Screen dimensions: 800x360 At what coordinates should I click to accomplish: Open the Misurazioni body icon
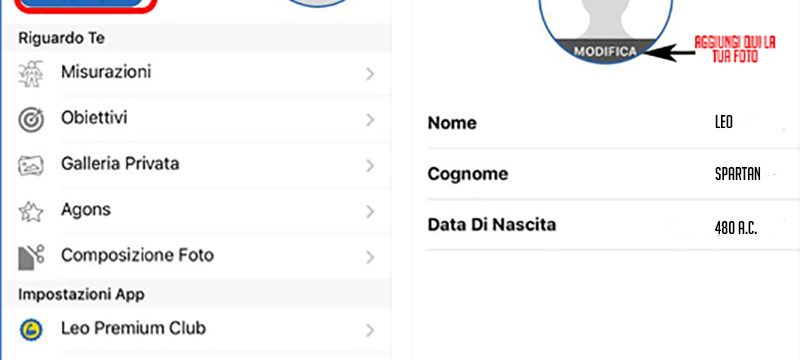(x=31, y=74)
